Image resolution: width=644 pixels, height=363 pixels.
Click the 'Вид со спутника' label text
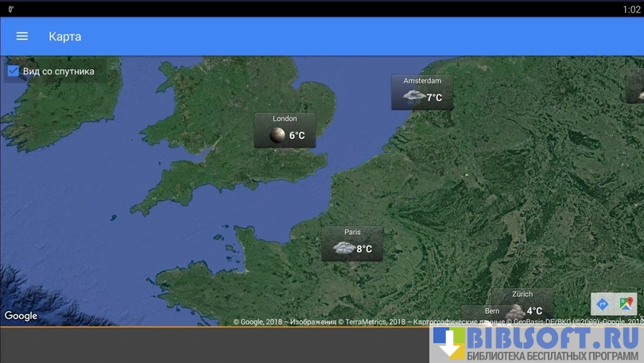point(59,71)
